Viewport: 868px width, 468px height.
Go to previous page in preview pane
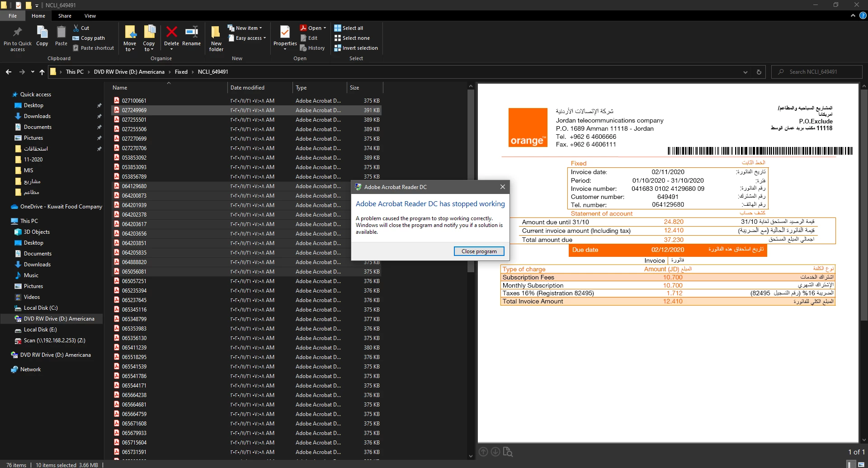[x=483, y=452]
